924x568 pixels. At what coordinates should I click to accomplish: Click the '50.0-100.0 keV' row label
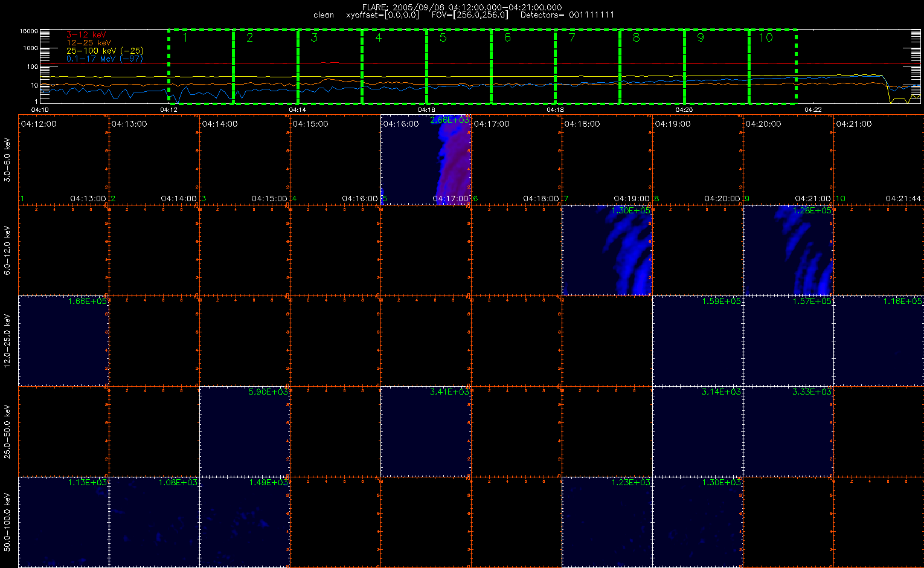(7, 522)
